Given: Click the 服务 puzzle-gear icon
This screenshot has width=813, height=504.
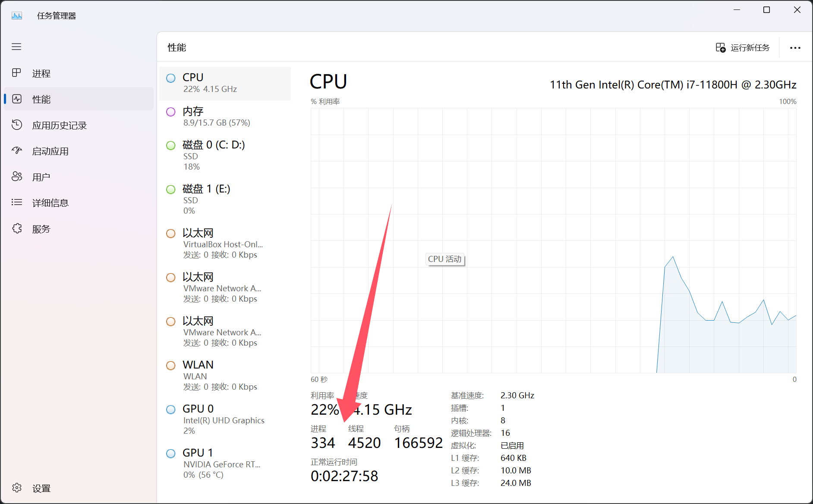Looking at the screenshot, I should click(16, 228).
